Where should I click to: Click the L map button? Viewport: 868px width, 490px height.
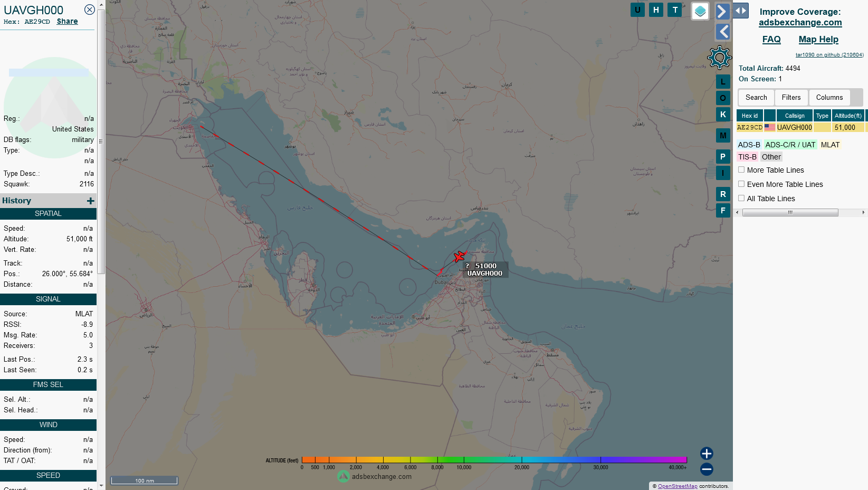[x=723, y=81]
